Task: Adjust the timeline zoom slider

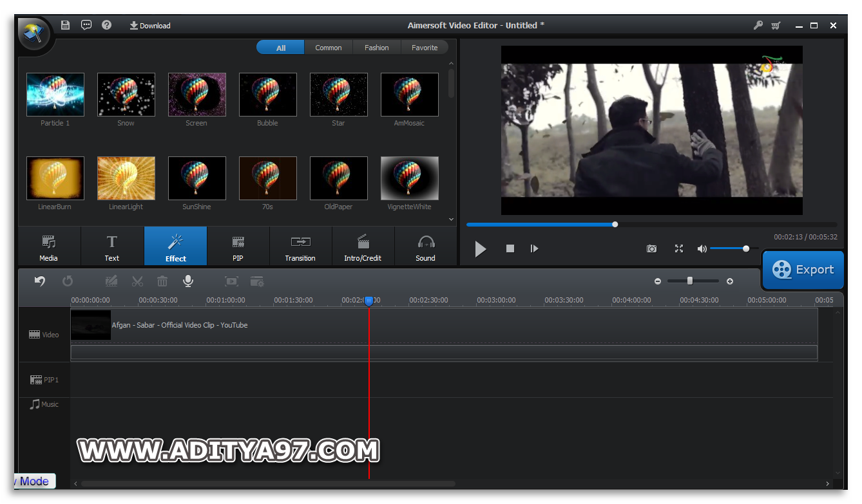Action: pyautogui.click(x=693, y=281)
